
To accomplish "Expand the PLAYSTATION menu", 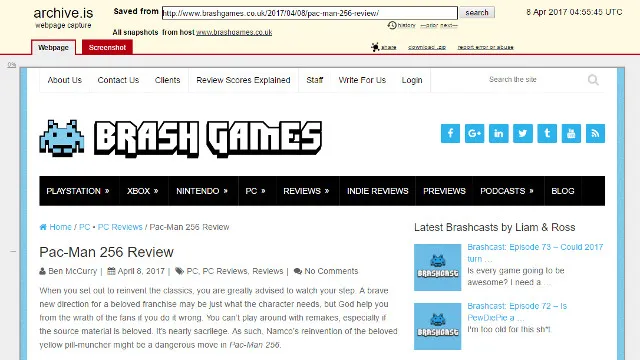I will click(x=78, y=191).
